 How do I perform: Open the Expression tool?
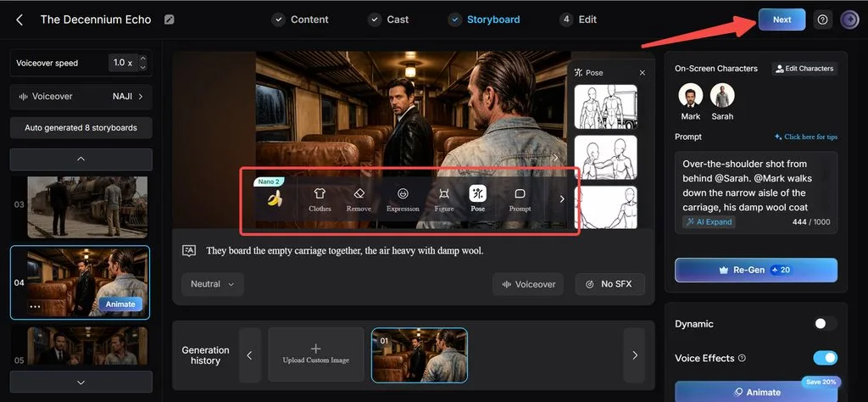coord(403,199)
